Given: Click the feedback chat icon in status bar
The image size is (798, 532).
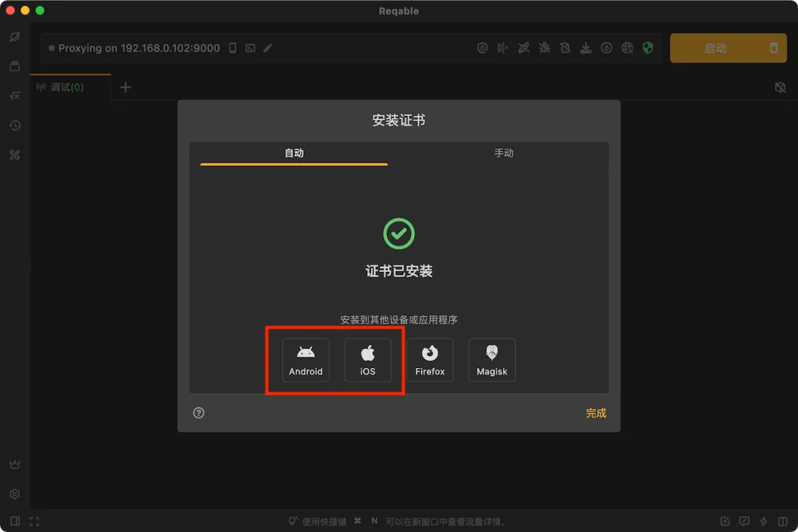Looking at the screenshot, I should (x=744, y=521).
